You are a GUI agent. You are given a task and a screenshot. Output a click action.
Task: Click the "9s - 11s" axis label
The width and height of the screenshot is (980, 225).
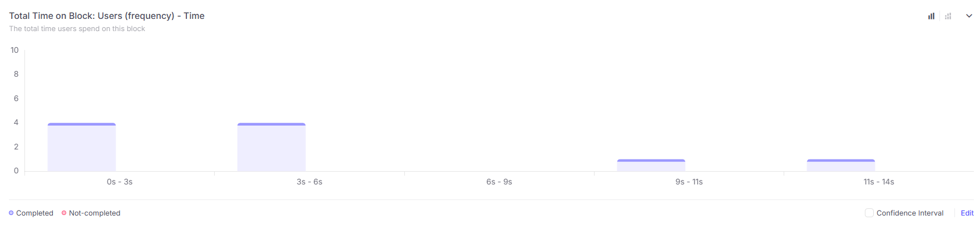coord(689,182)
